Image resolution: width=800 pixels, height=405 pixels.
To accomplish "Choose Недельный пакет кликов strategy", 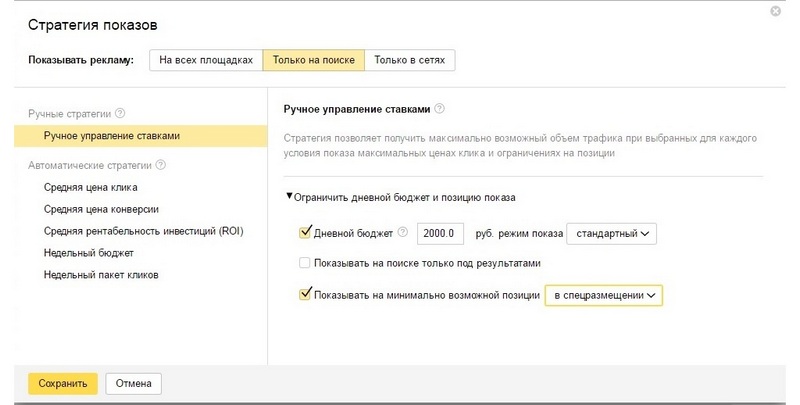I will point(101,275).
